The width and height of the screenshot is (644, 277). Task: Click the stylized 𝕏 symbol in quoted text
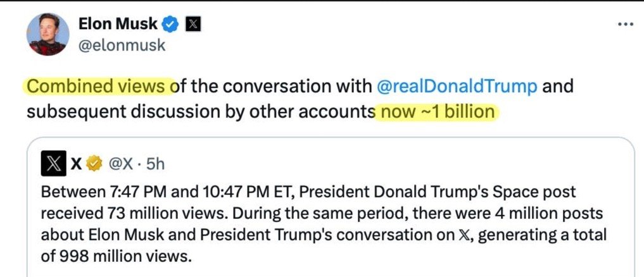(x=469, y=235)
